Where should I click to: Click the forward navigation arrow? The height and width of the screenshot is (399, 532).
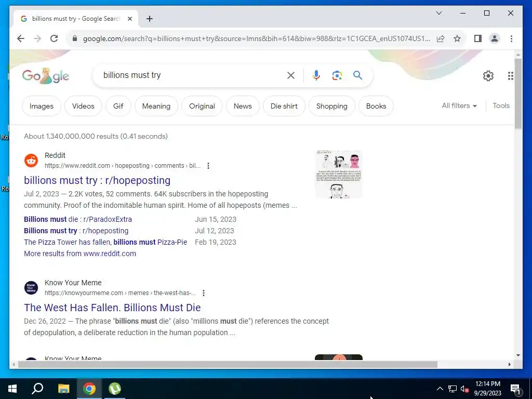point(37,38)
